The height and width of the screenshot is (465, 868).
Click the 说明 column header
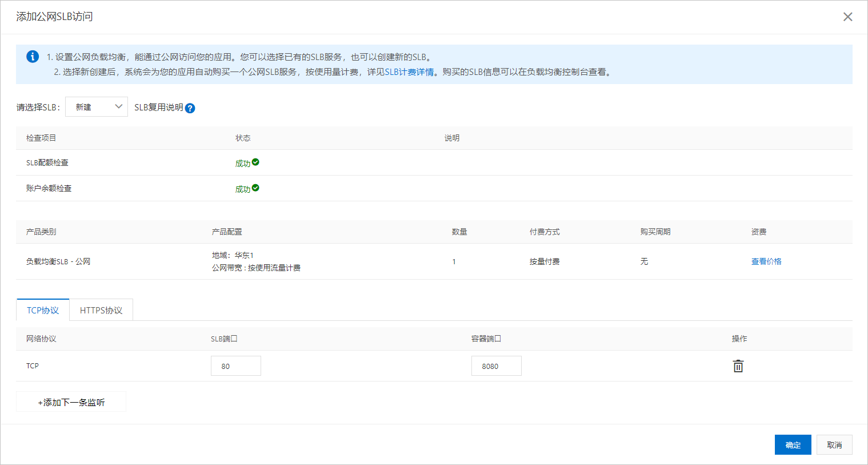(x=452, y=138)
